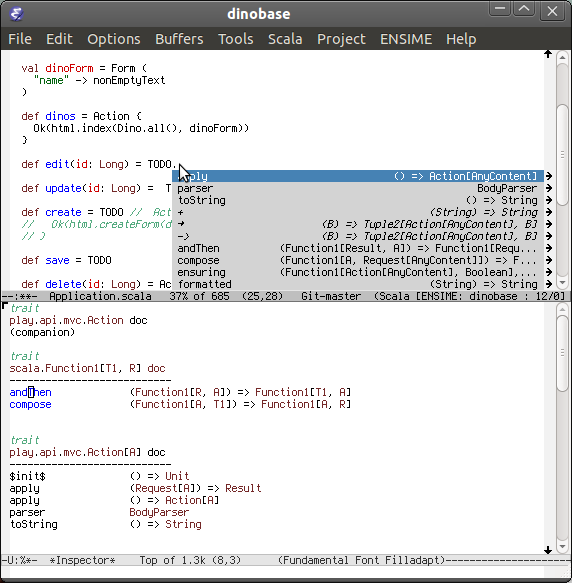Open doc link after play.api.mvc.Action[A]
This screenshot has height=583, width=572.
click(156, 452)
